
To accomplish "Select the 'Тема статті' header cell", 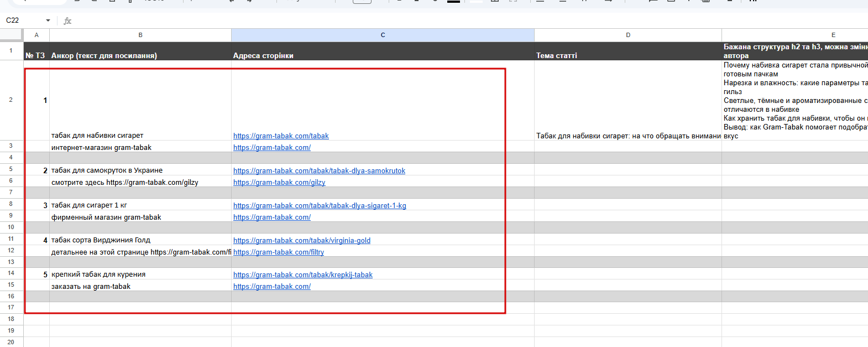I will point(628,51).
